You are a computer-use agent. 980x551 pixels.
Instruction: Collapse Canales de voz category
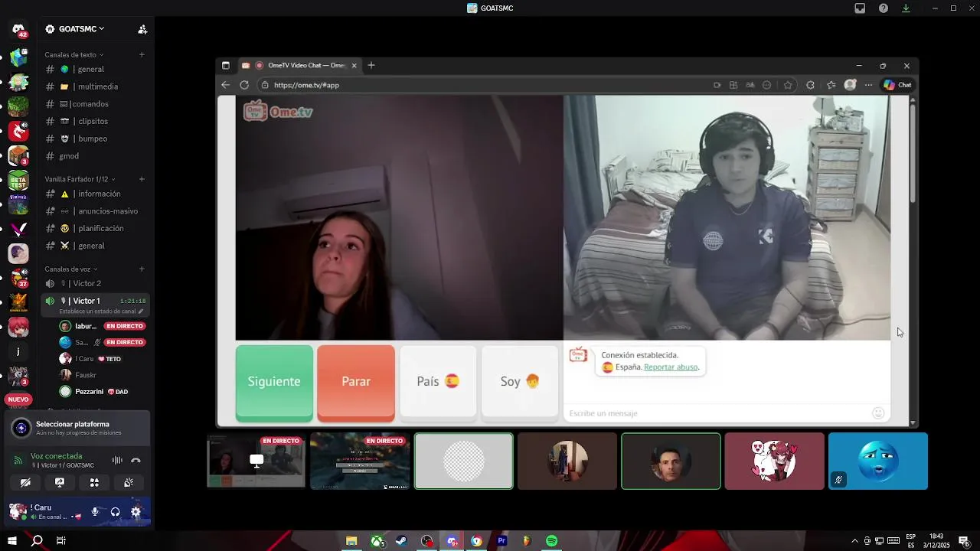point(71,269)
